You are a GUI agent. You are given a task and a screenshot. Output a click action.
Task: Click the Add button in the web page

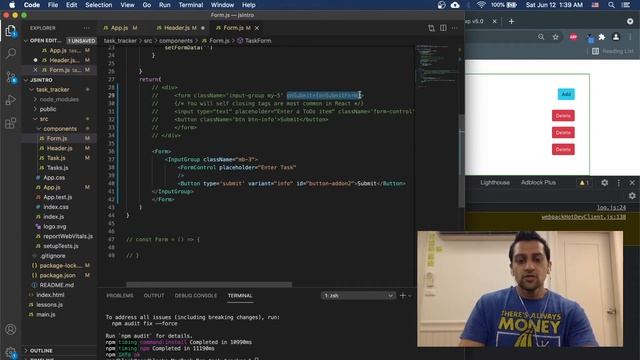pos(566,94)
